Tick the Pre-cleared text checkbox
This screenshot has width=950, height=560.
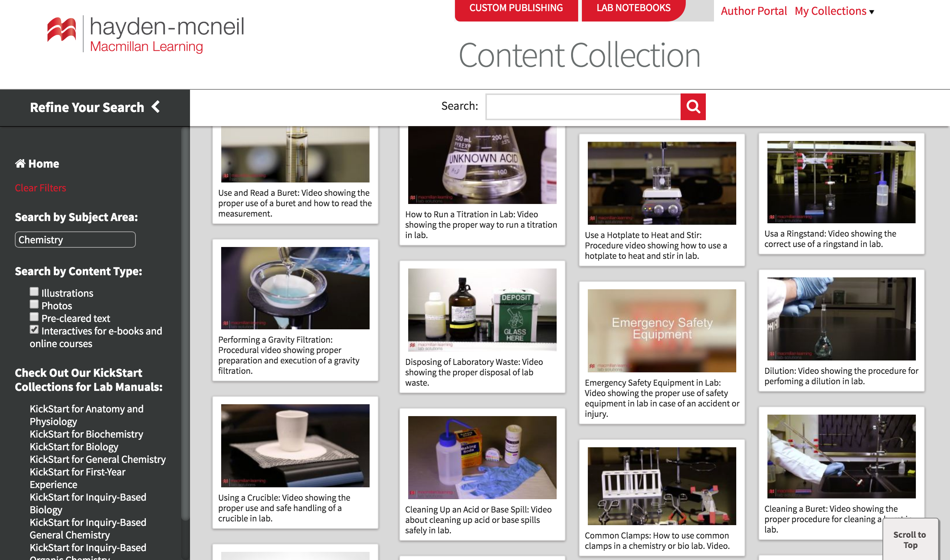click(34, 317)
